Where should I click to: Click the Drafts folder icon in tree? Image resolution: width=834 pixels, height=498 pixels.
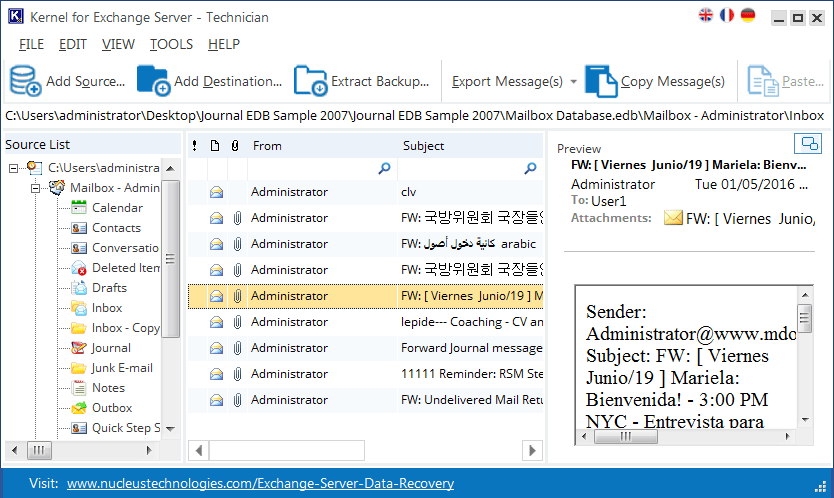(79, 288)
